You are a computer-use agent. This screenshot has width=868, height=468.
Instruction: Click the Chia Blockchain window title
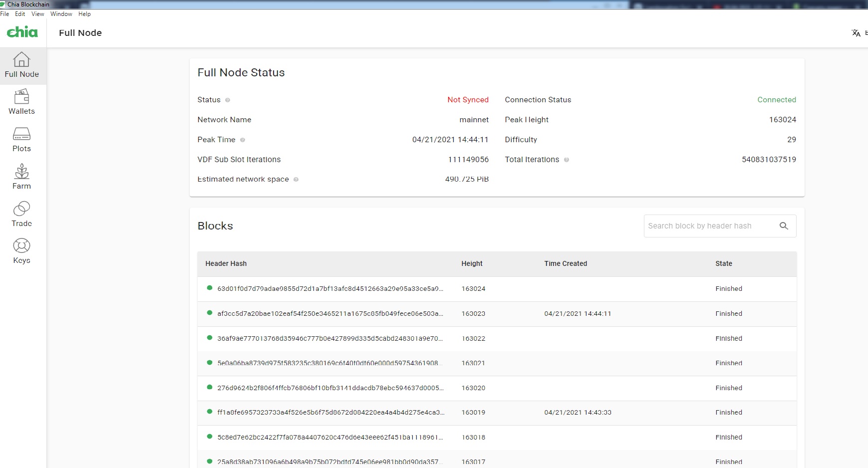28,4
